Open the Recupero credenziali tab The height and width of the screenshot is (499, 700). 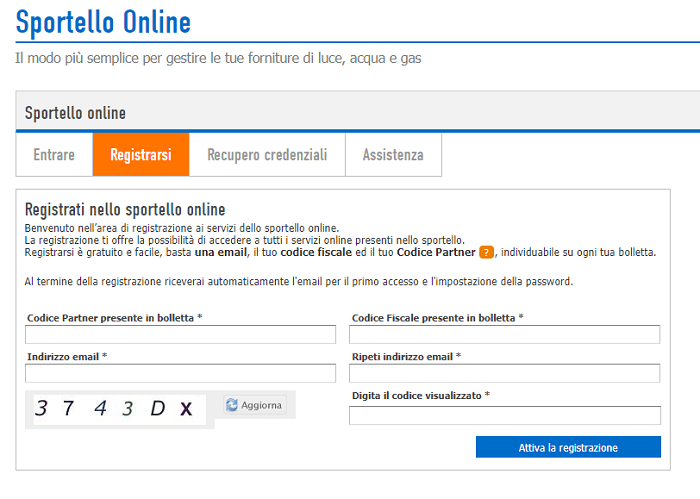tap(267, 155)
